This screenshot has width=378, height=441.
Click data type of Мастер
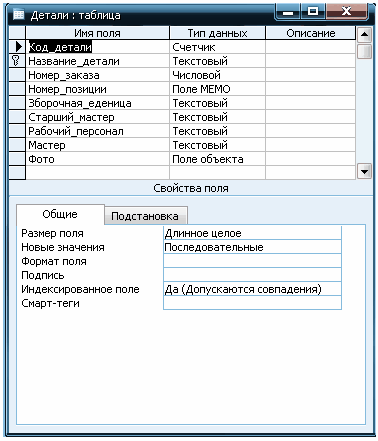pyautogui.click(x=217, y=145)
